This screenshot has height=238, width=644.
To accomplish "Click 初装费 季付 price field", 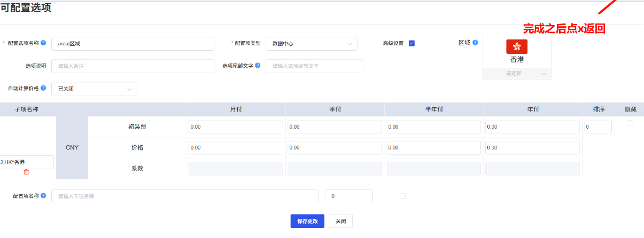I will point(335,127).
